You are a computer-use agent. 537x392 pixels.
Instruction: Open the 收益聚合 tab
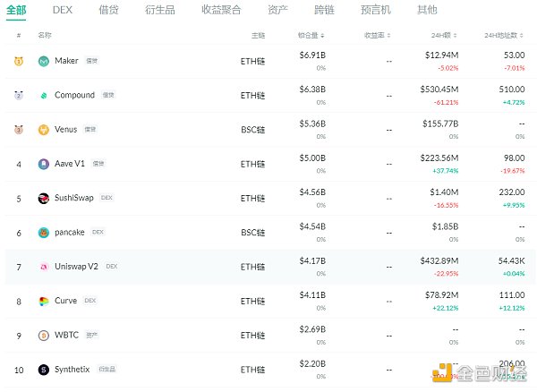tap(221, 10)
